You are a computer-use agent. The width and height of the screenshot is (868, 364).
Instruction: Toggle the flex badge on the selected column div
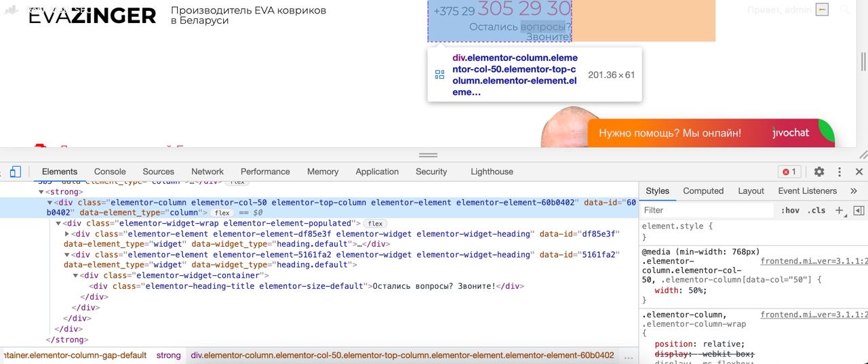tap(222, 213)
